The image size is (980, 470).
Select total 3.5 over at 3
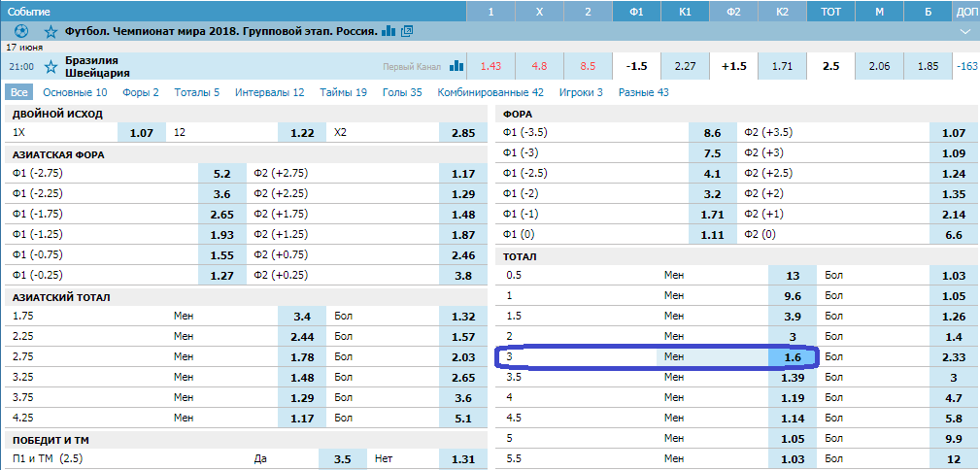click(x=954, y=377)
